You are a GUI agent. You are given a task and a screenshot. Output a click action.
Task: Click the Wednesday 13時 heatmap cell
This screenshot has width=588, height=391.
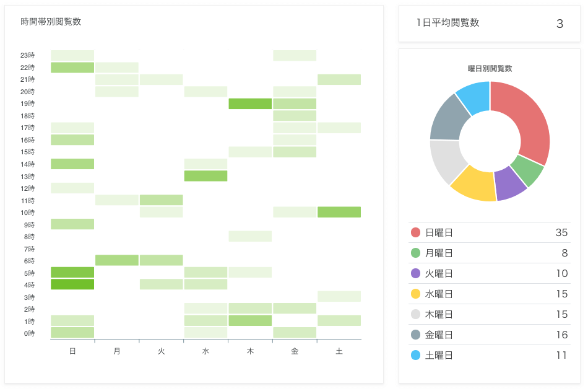[x=205, y=176]
